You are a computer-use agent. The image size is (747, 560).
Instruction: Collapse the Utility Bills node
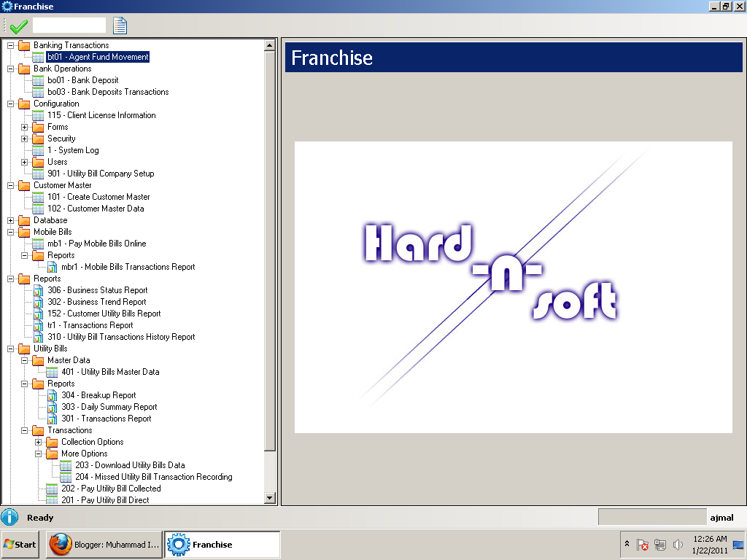coord(10,349)
